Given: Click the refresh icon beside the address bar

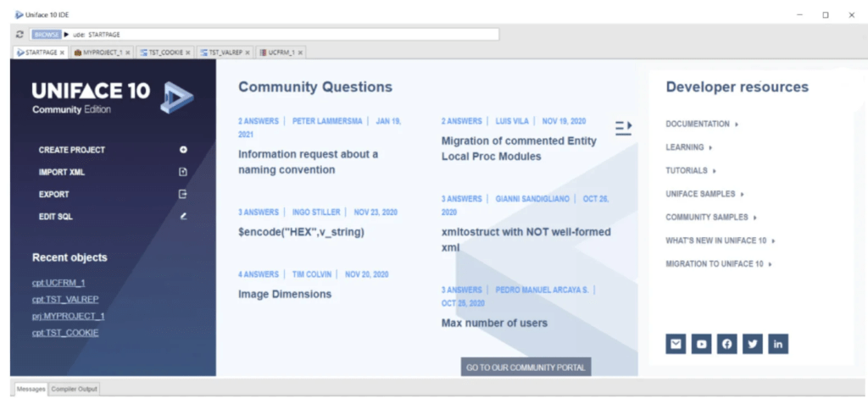Looking at the screenshot, I should pos(20,34).
